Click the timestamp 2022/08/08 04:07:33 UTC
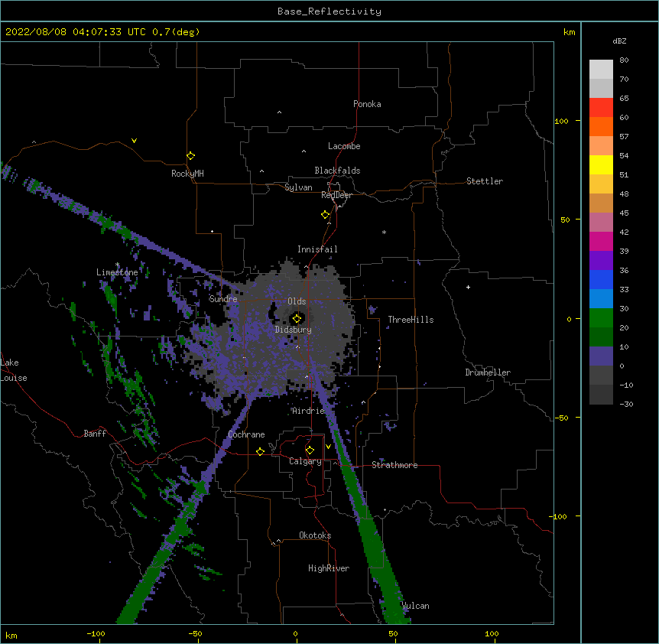The image size is (659, 644). (x=76, y=32)
